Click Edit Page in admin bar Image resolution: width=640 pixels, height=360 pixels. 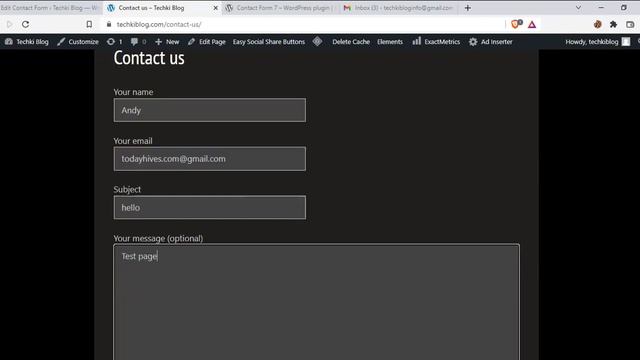(x=207, y=42)
